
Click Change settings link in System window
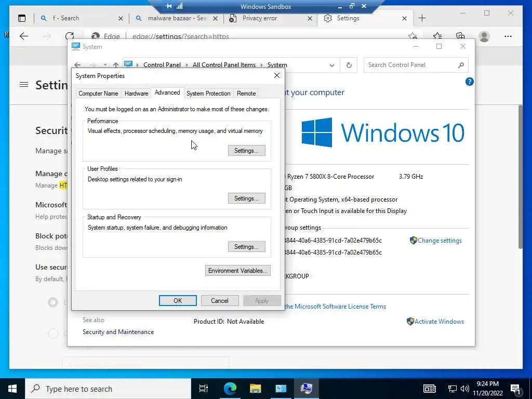click(440, 241)
